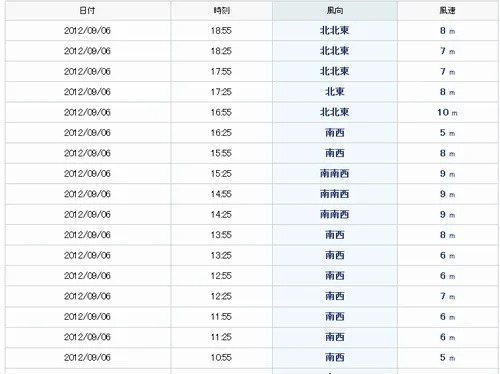Select the 9 m wind speed at 14:55
Viewport: 500px width, 374px height.
pos(447,194)
